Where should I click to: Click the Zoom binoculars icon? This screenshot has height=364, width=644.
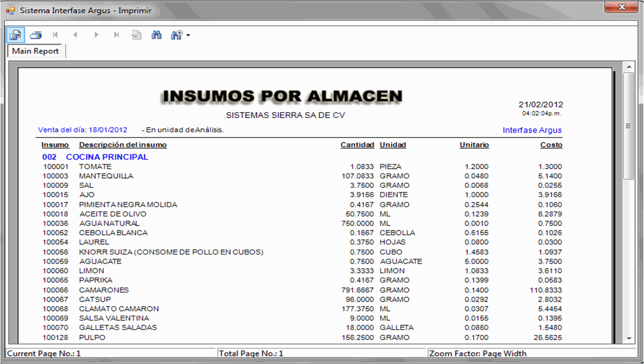point(177,35)
